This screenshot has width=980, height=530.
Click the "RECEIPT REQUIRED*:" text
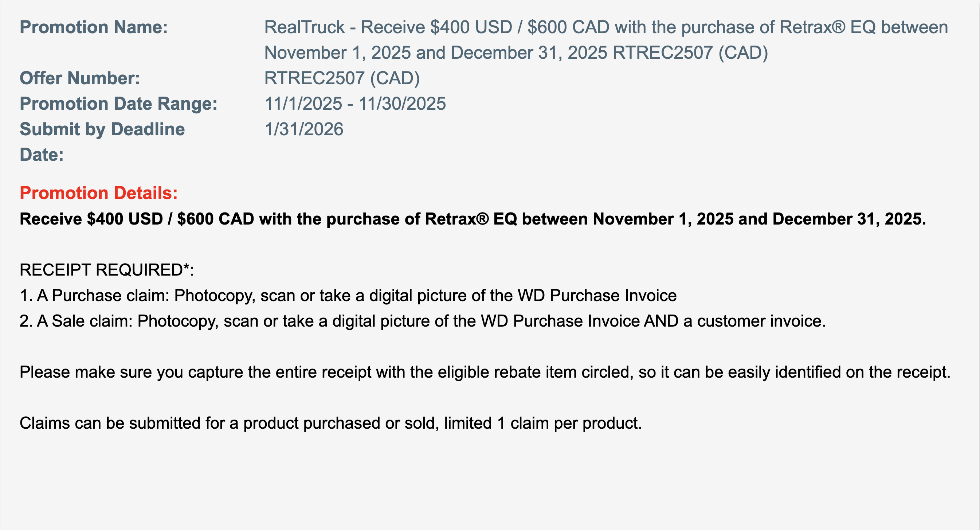point(106,270)
